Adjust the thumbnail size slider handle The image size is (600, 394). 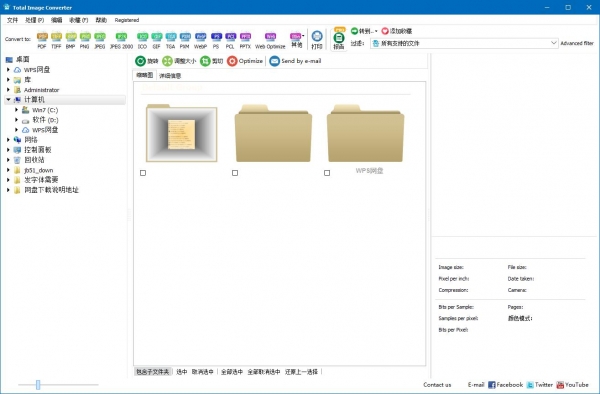pyautogui.click(x=38, y=385)
